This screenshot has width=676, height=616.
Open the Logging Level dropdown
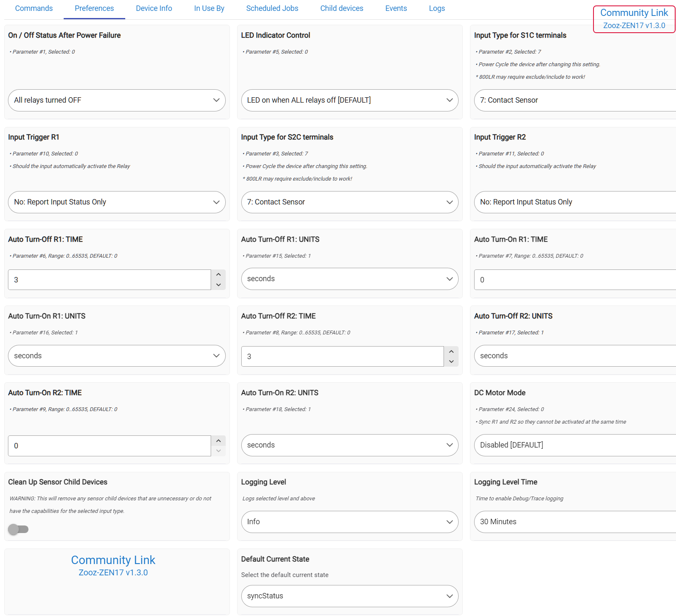click(x=349, y=522)
